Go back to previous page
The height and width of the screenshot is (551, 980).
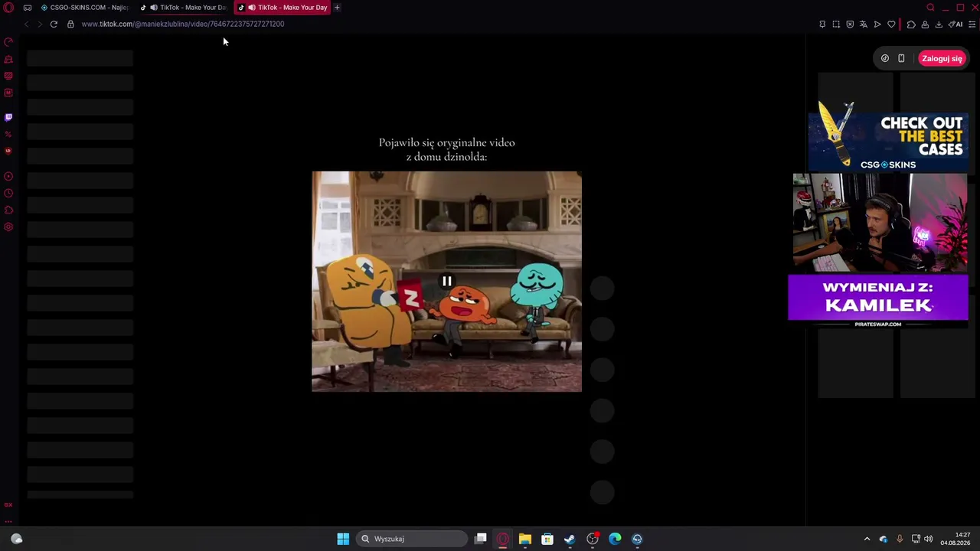click(26, 24)
